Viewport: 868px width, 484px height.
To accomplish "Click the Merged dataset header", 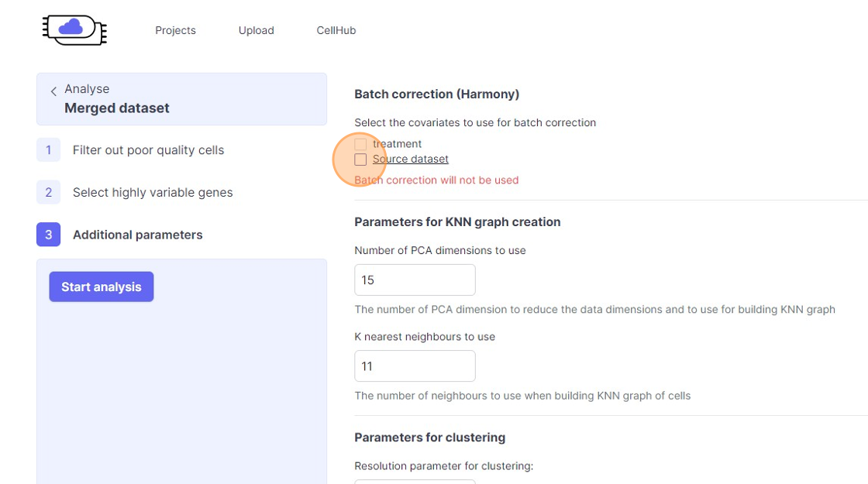I will 117,108.
